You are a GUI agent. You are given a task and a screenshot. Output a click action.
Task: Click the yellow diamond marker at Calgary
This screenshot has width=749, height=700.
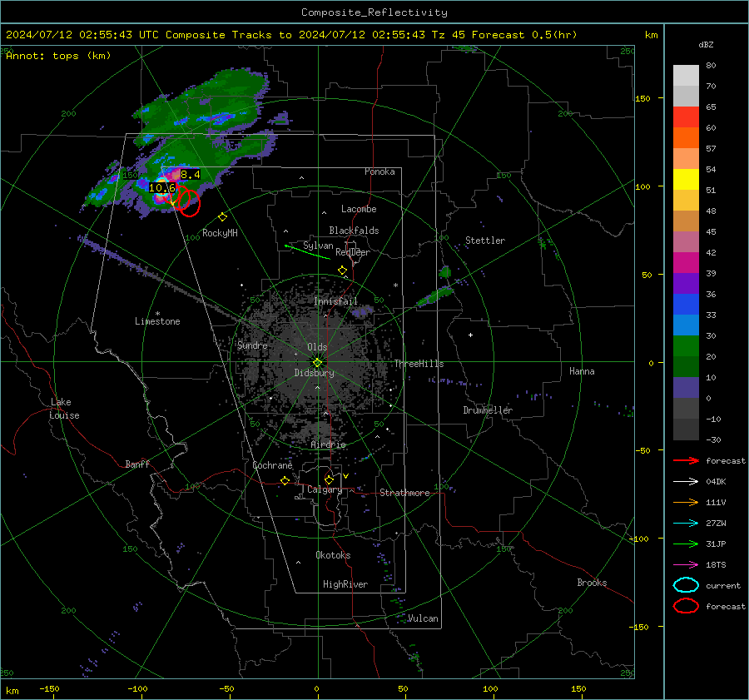329,479
